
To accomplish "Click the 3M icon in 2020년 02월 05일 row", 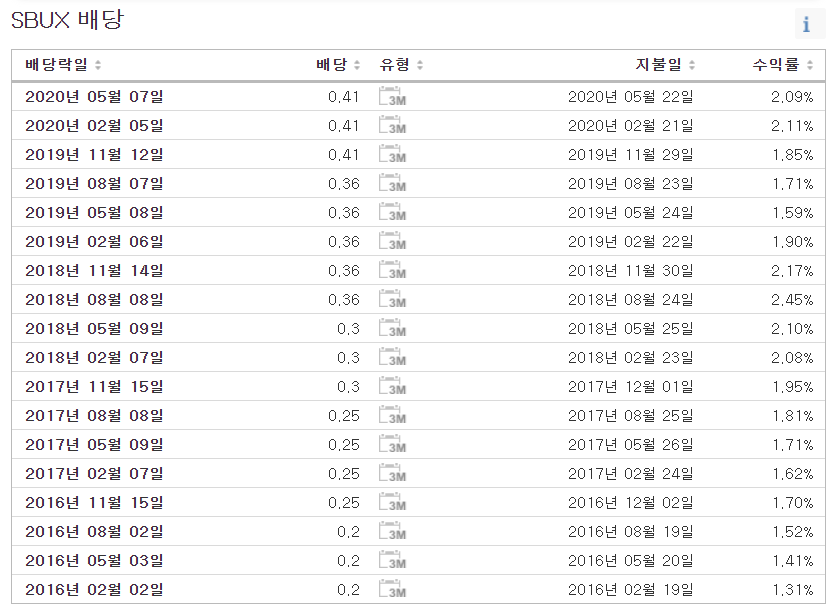I will point(392,125).
